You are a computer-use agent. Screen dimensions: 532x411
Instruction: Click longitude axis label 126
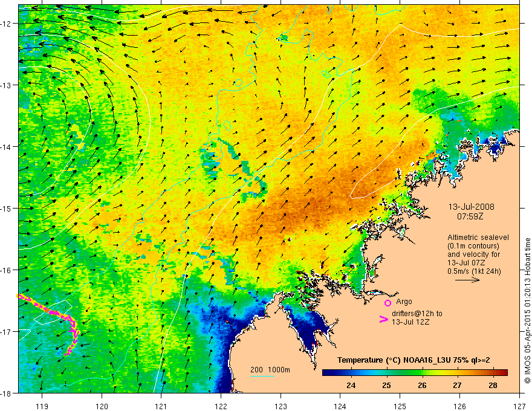pos(459,407)
